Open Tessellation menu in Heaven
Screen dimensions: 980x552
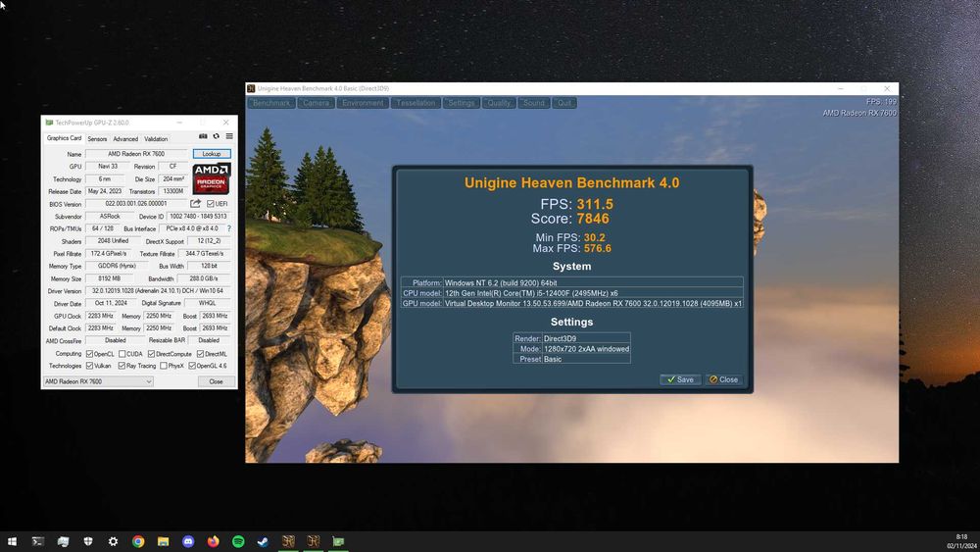coord(416,103)
